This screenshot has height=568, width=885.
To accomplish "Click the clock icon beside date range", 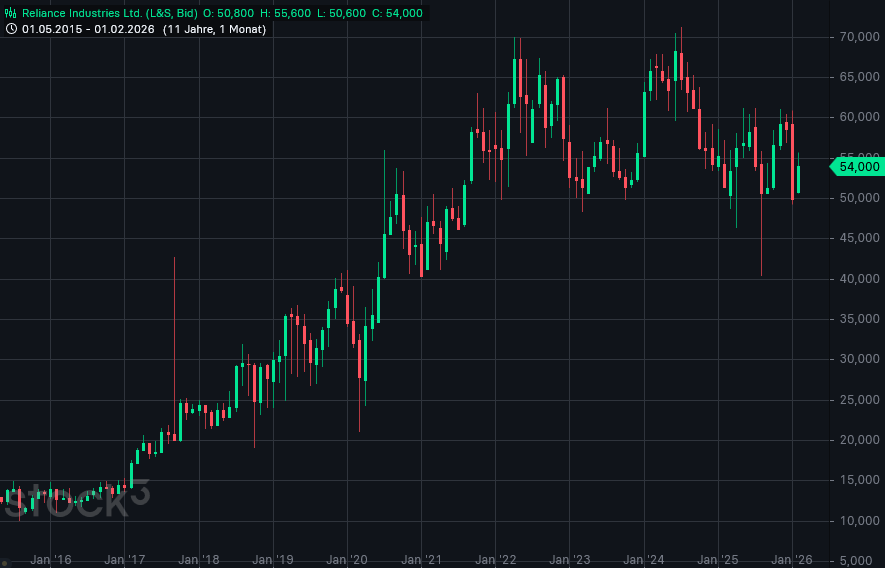I will point(12,29).
